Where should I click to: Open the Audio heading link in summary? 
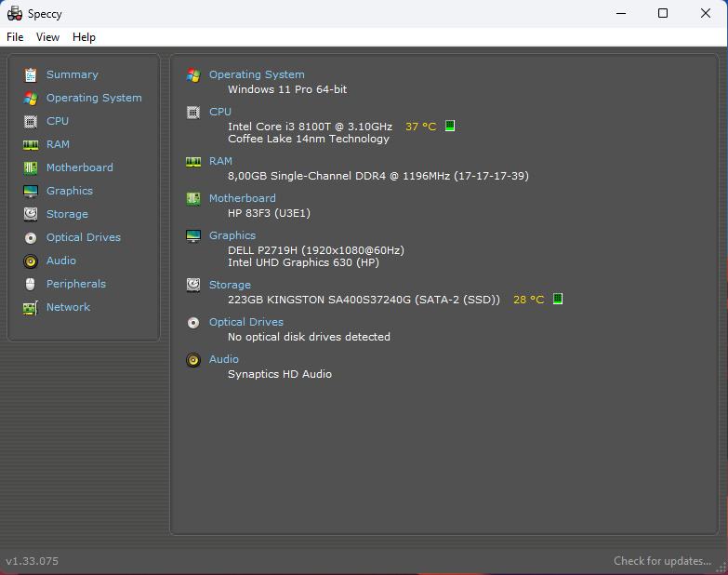pyautogui.click(x=224, y=359)
